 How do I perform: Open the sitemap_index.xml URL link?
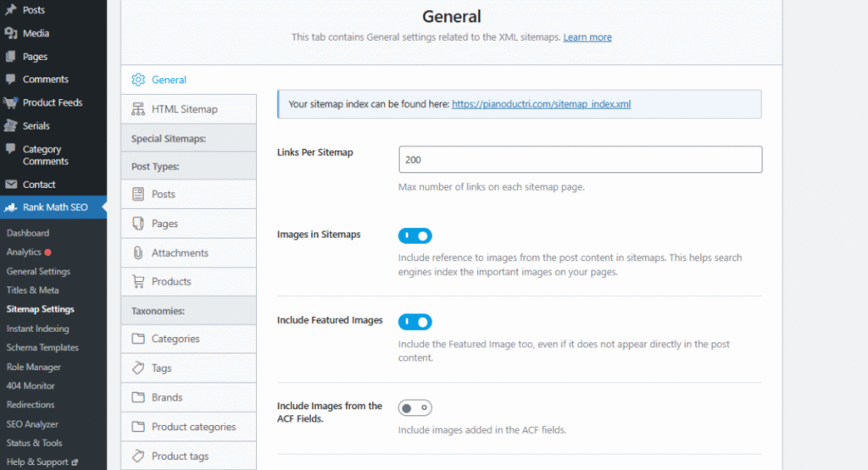click(x=541, y=104)
